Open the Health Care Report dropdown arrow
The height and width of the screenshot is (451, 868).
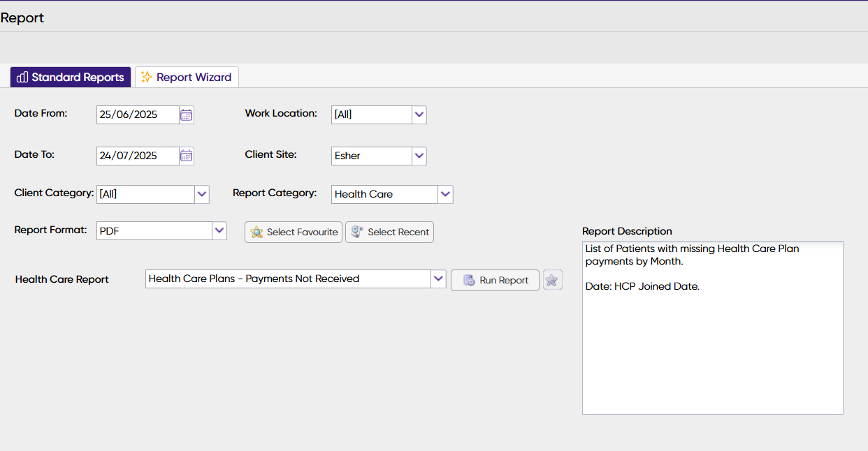tap(438, 279)
